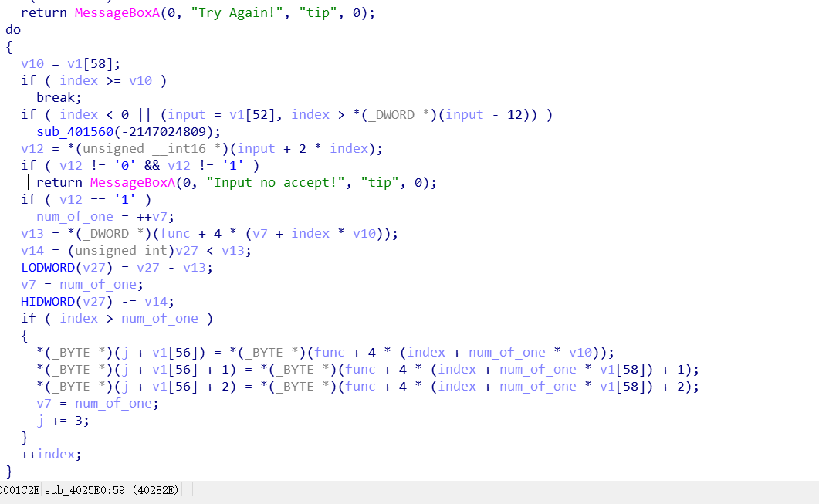Click MessageBoxA on the "Try Again!" line

[x=113, y=13]
